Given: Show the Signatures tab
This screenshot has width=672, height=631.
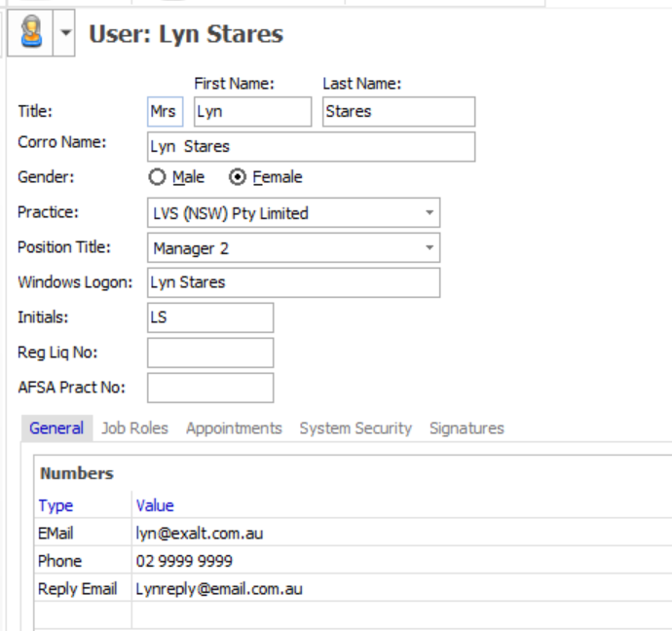Looking at the screenshot, I should [x=467, y=428].
